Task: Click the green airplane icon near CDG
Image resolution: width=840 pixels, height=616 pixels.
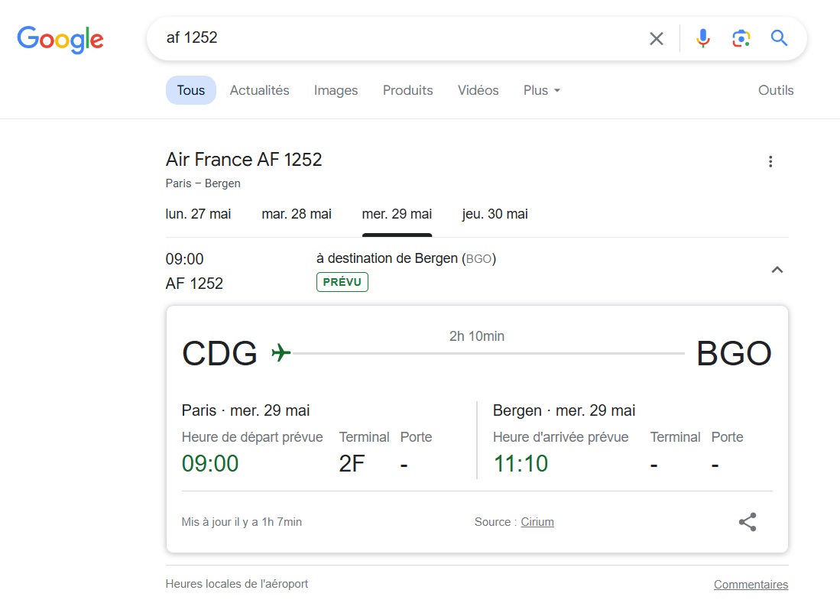Action: pos(281,353)
